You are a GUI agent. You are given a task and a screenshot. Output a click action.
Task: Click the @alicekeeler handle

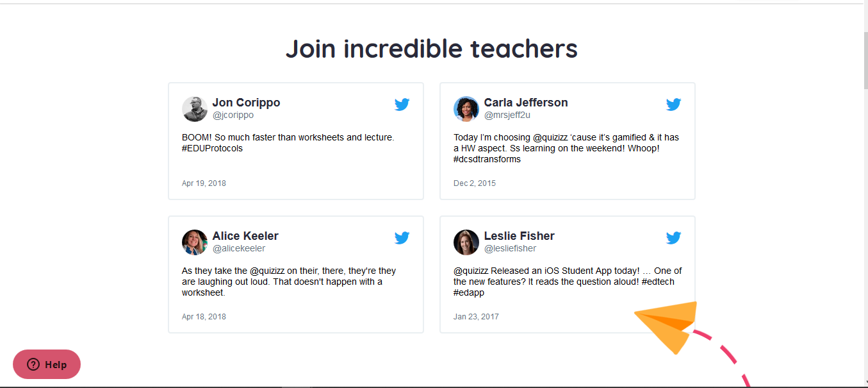(x=238, y=249)
